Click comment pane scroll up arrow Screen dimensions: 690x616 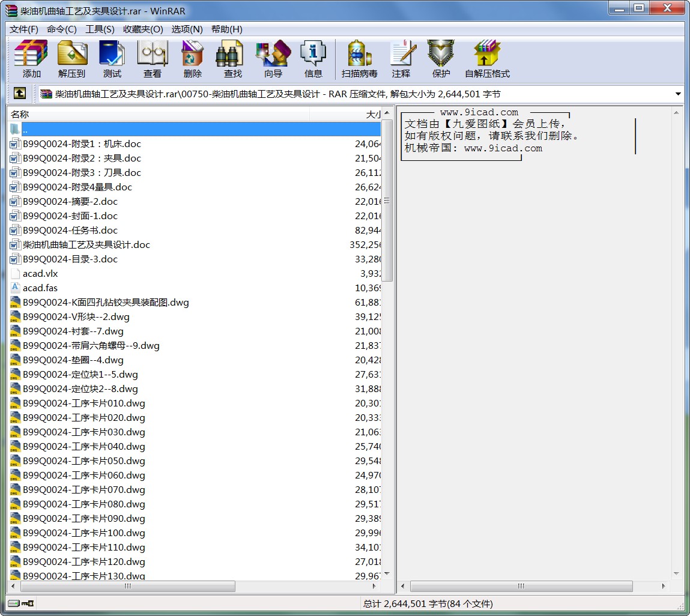coord(676,113)
